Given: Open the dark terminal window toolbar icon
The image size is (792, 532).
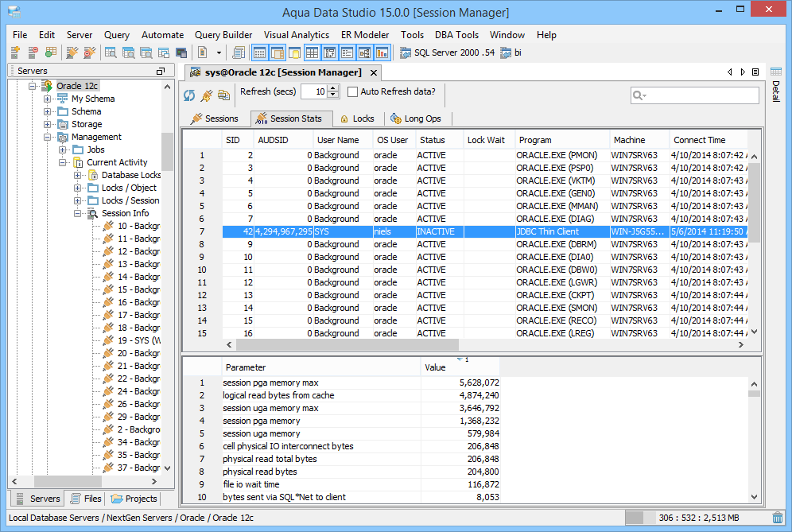Looking at the screenshot, I should tap(181, 52).
